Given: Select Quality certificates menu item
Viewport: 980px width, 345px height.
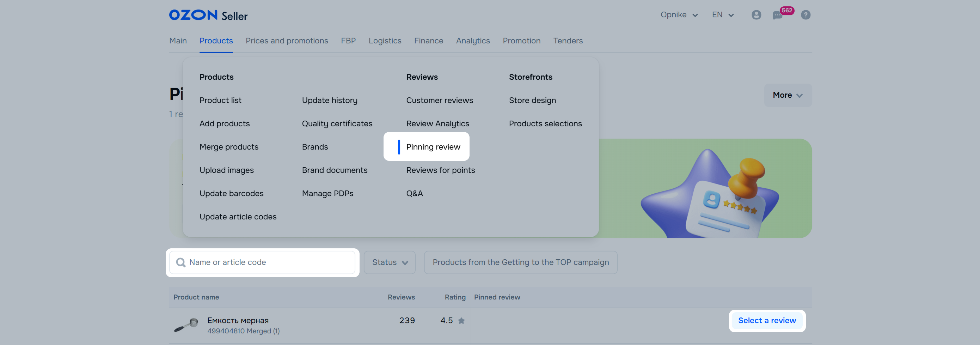Looking at the screenshot, I should [x=337, y=124].
